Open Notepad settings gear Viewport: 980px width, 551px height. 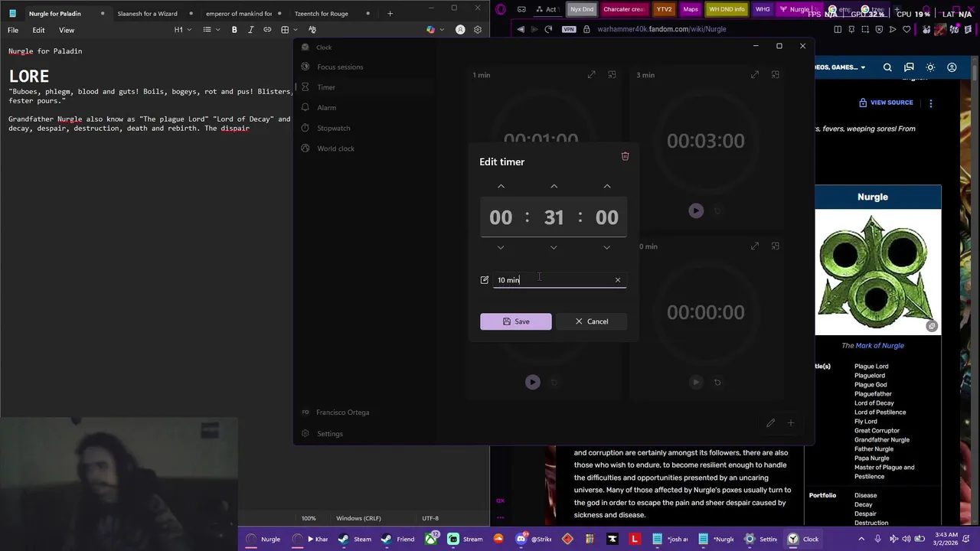478,30
